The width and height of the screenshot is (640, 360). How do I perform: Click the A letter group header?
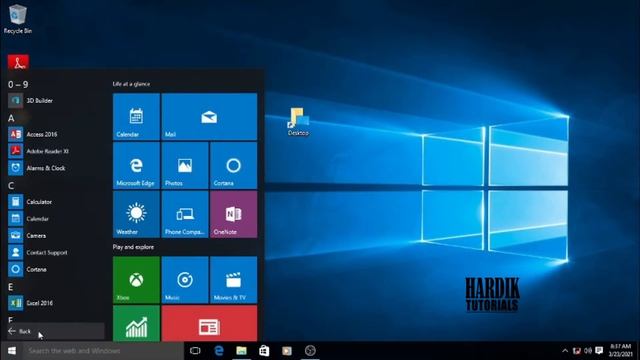click(x=11, y=118)
